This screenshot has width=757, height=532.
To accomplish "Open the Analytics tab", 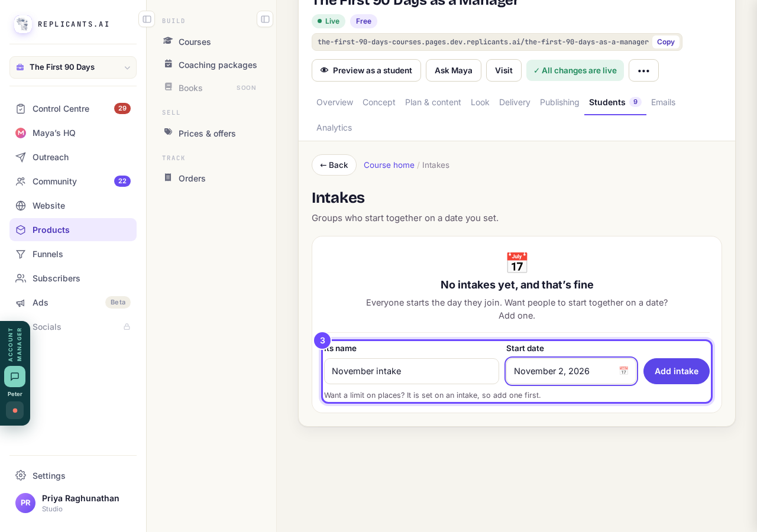I will (334, 128).
